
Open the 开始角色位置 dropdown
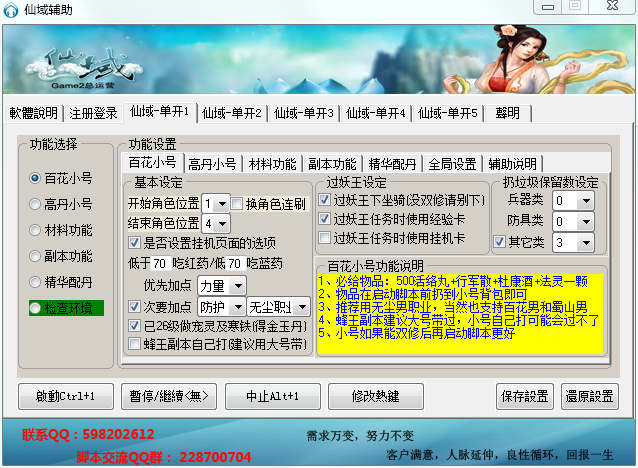click(215, 204)
